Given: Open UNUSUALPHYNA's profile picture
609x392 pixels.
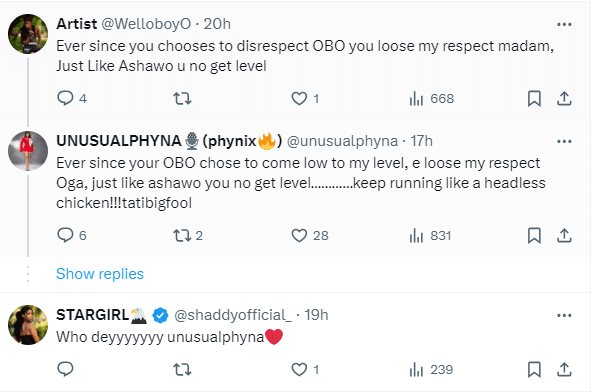Looking at the screenshot, I should point(28,151).
